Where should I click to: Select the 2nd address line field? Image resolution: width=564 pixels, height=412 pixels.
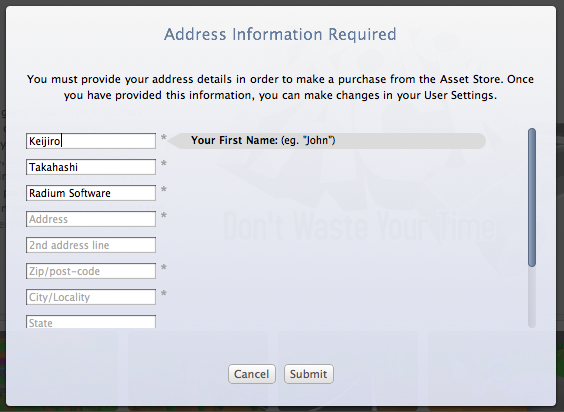tap(91, 245)
